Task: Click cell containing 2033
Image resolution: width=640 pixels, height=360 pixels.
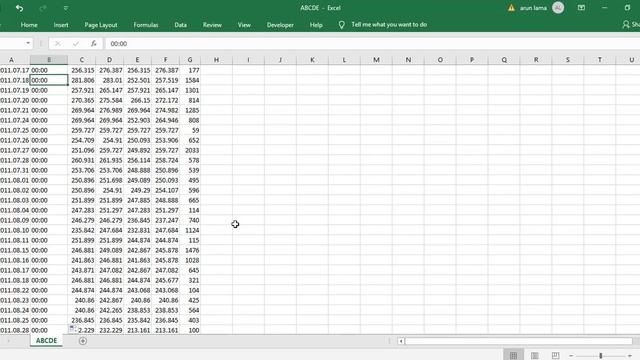Action: point(190,151)
